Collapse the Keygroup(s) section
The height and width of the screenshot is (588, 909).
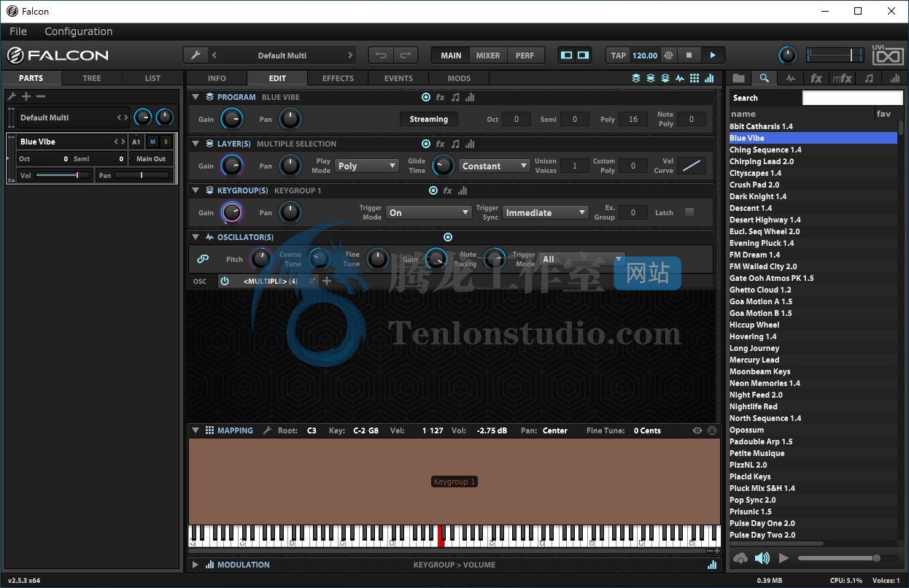[196, 190]
